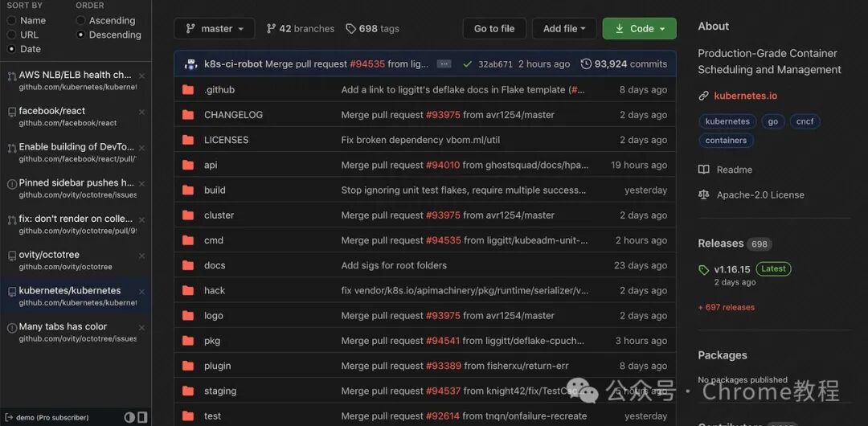Click the green check status icon by 32ab671
Image resolution: width=868 pixels, height=426 pixels.
[467, 64]
